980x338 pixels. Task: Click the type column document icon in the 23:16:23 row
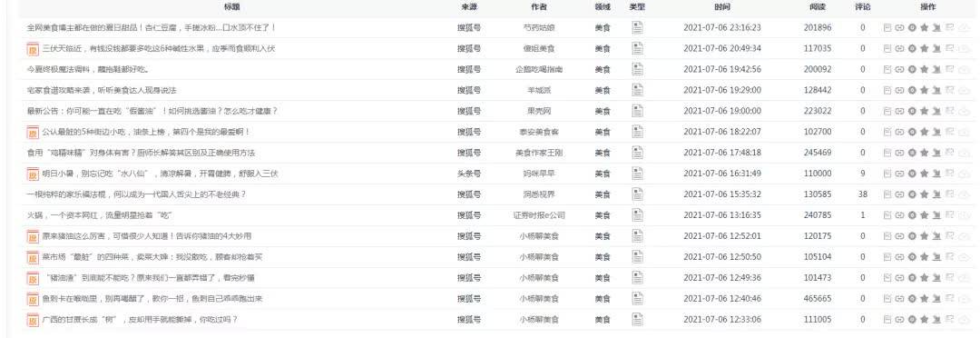pyautogui.click(x=637, y=27)
